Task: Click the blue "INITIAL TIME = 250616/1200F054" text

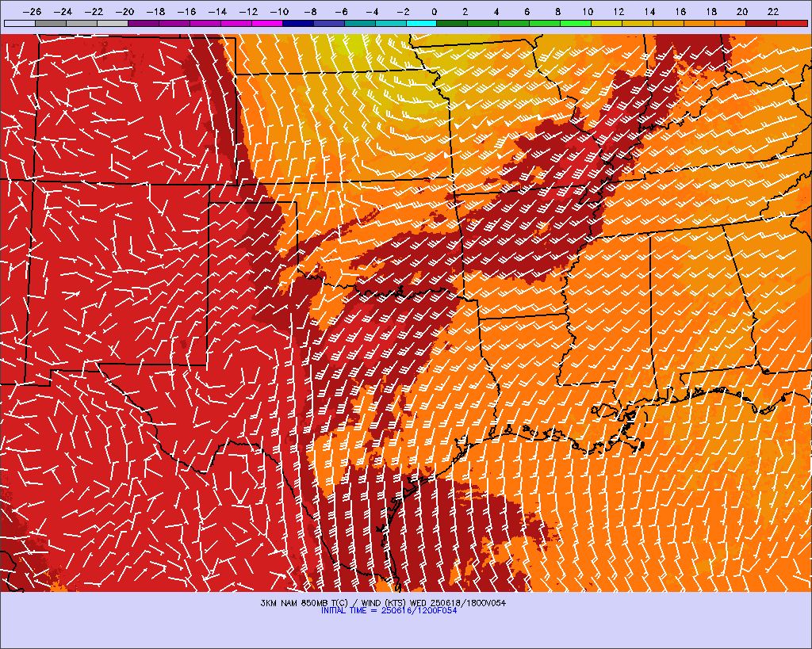Action: [x=389, y=611]
